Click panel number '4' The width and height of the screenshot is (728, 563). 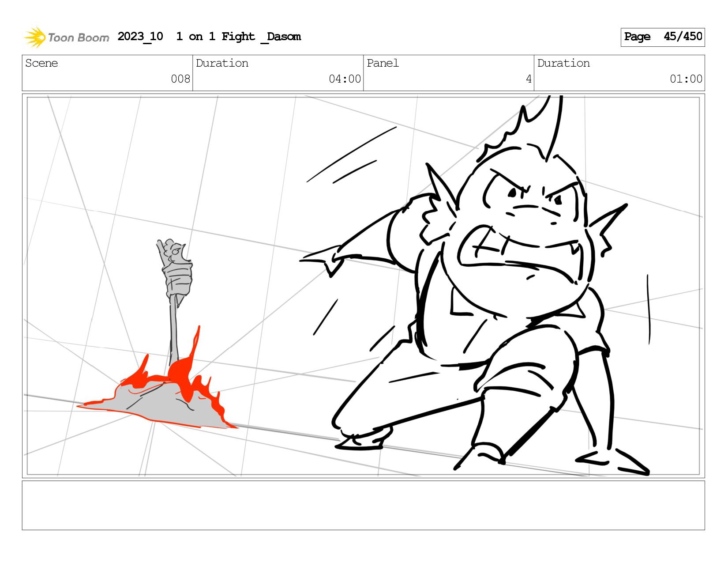pos(529,79)
